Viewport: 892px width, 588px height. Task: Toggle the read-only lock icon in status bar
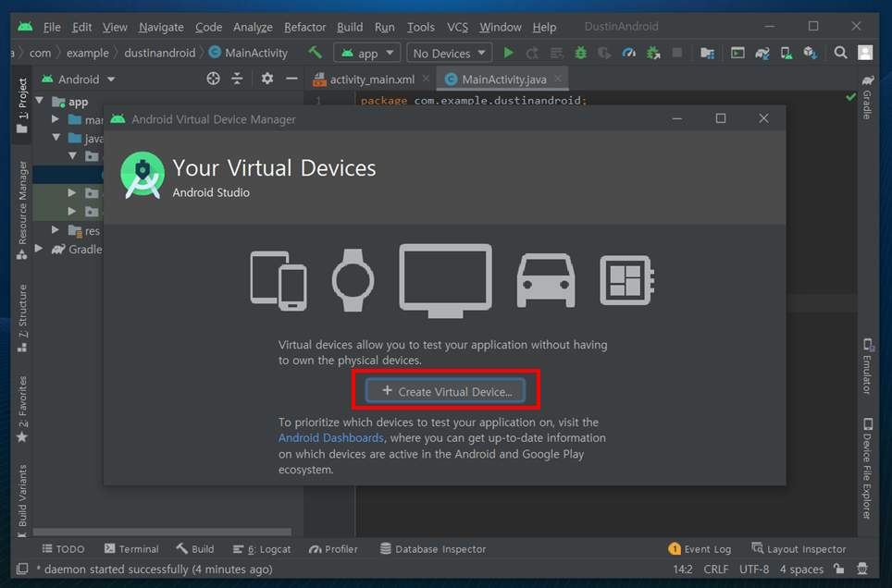(838, 569)
